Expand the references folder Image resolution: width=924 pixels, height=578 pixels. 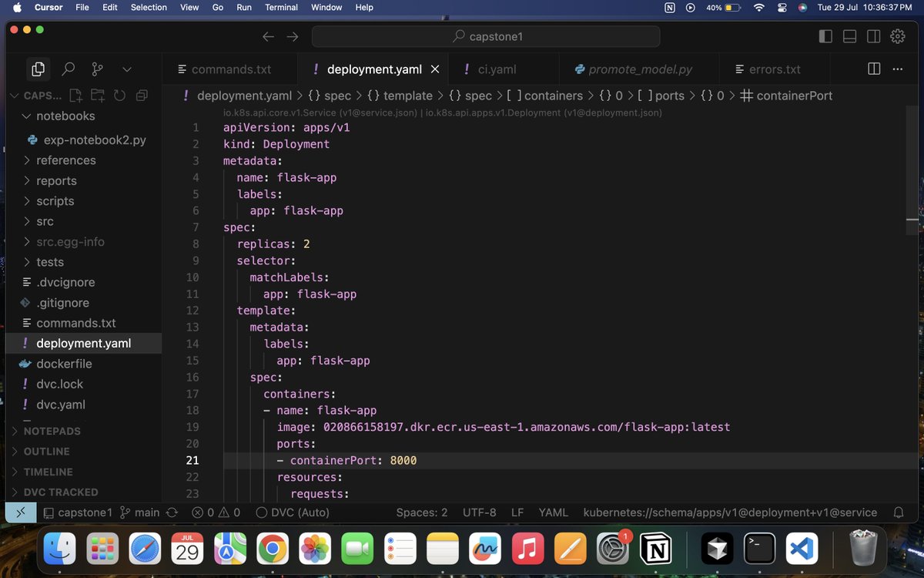pos(84,160)
